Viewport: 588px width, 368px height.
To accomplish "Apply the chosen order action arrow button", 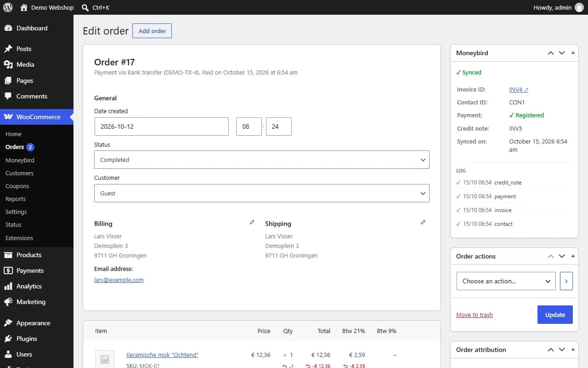I will [566, 281].
